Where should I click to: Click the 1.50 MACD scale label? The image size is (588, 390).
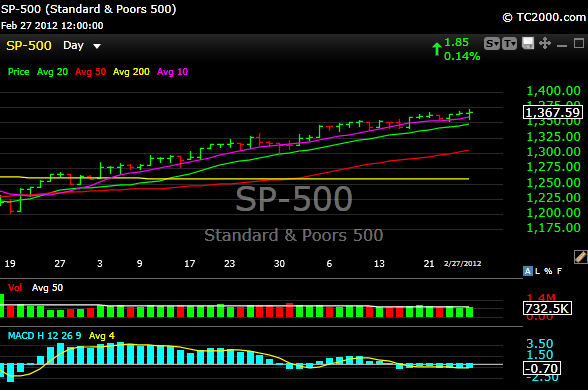tap(540, 354)
